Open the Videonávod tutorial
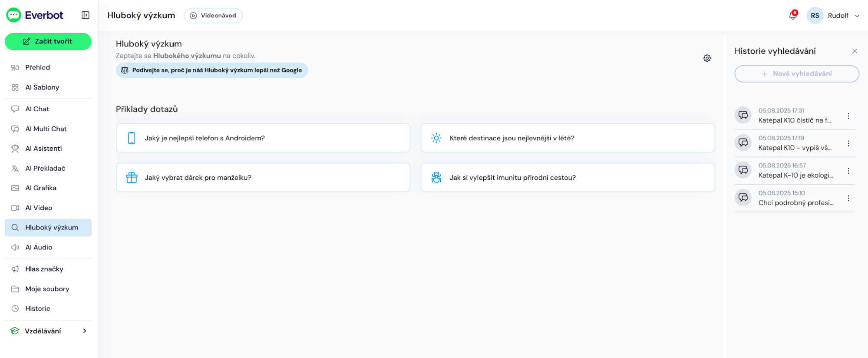 pos(213,16)
